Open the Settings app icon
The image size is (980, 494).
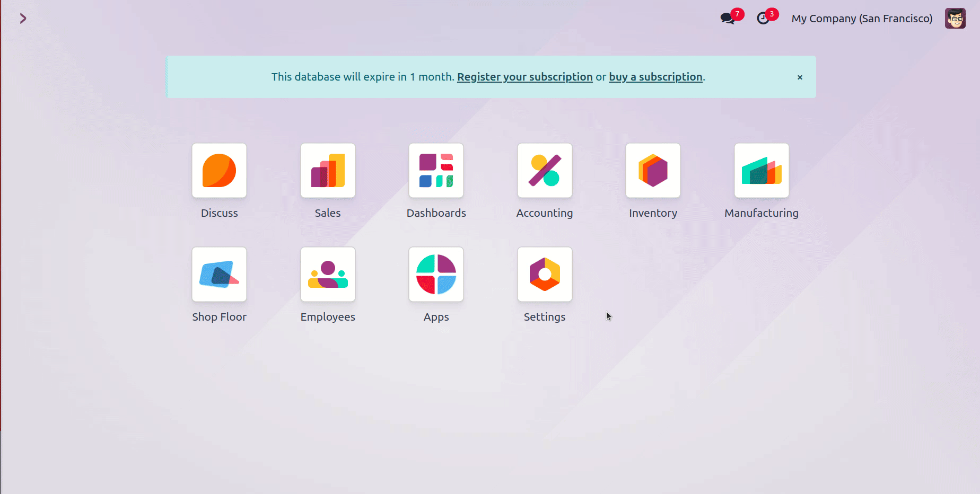(x=545, y=275)
